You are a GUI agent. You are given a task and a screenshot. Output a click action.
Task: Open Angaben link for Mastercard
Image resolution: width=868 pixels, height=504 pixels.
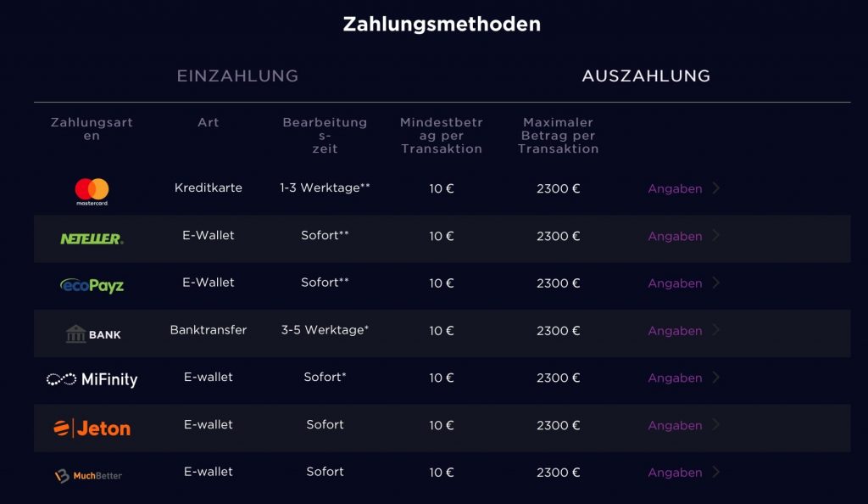(x=675, y=189)
